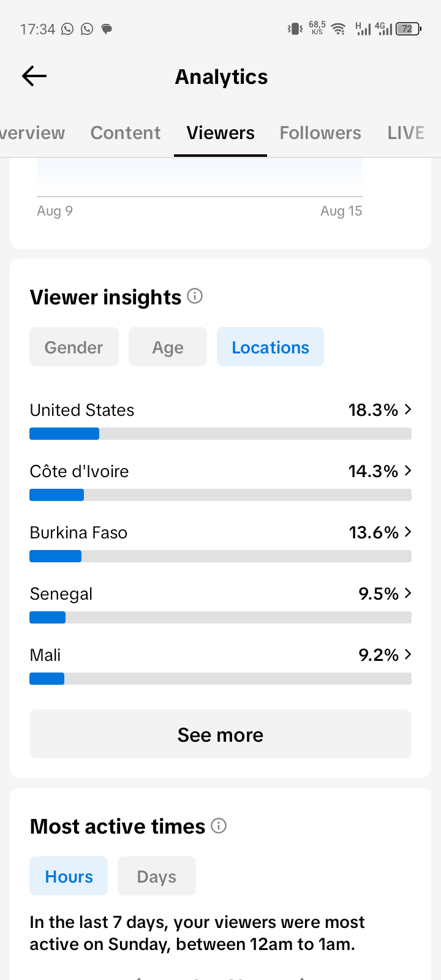Tap the See more button
Screen dimensions: 441x980
(x=221, y=734)
